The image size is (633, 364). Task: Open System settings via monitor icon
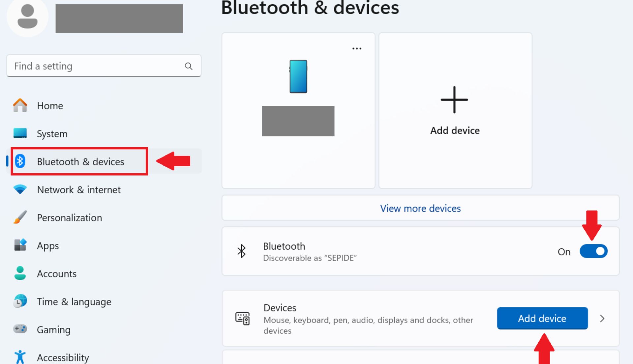tap(20, 133)
